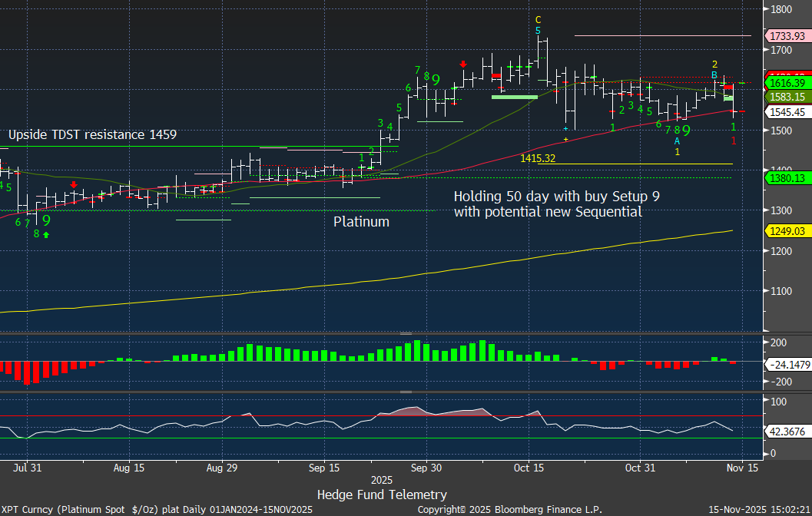
Task: Click the green 1380.13 price level tag
Action: point(787,178)
